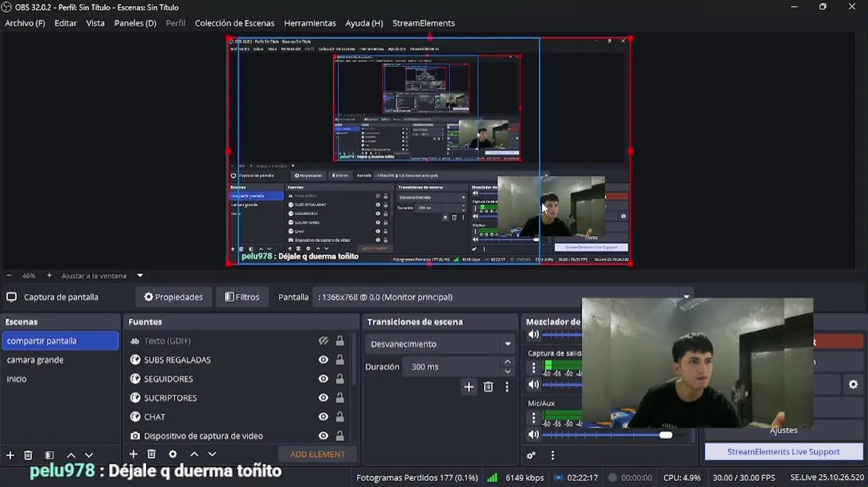
Task: Click StreamElements Live Support button
Action: [x=783, y=452]
